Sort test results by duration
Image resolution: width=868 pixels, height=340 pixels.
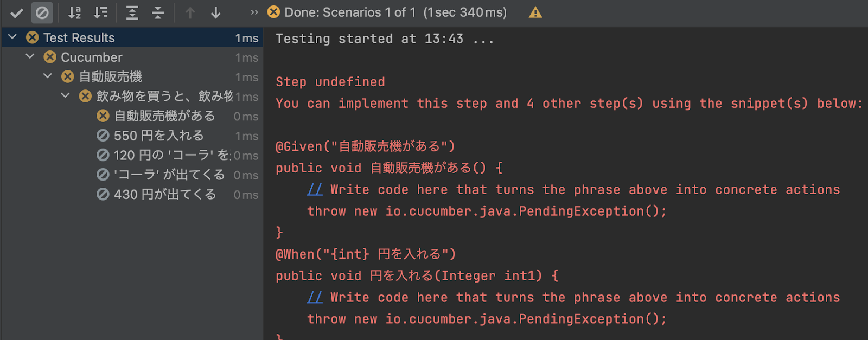point(101,12)
